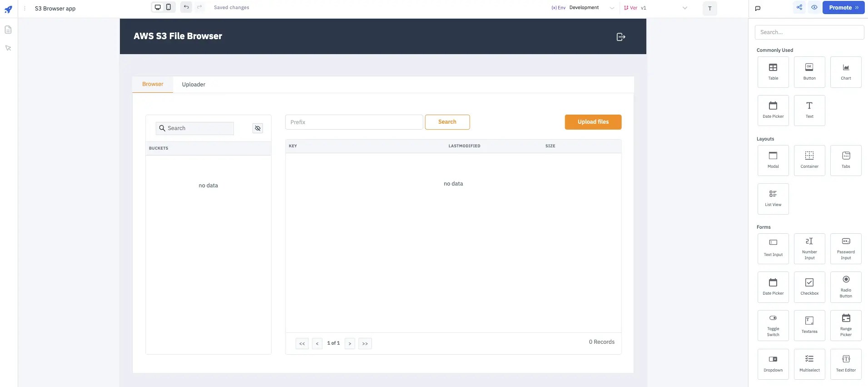The image size is (868, 387).
Task: Go to last page of table
Action: (x=365, y=343)
